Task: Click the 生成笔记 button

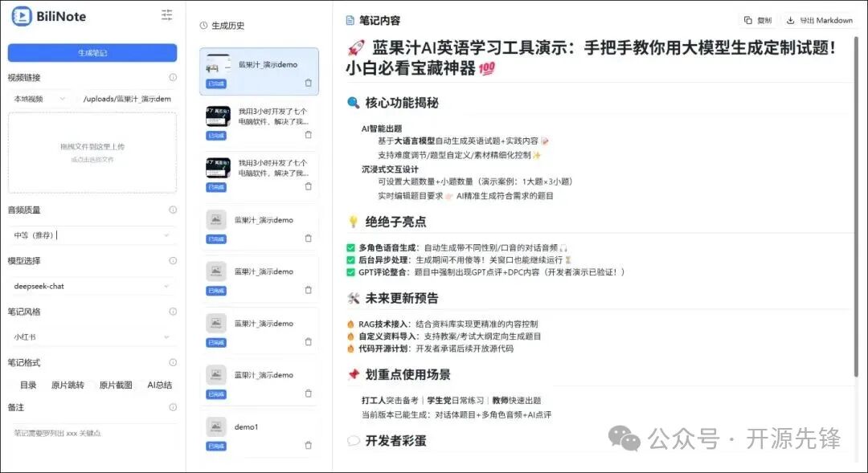Action: coord(91,52)
